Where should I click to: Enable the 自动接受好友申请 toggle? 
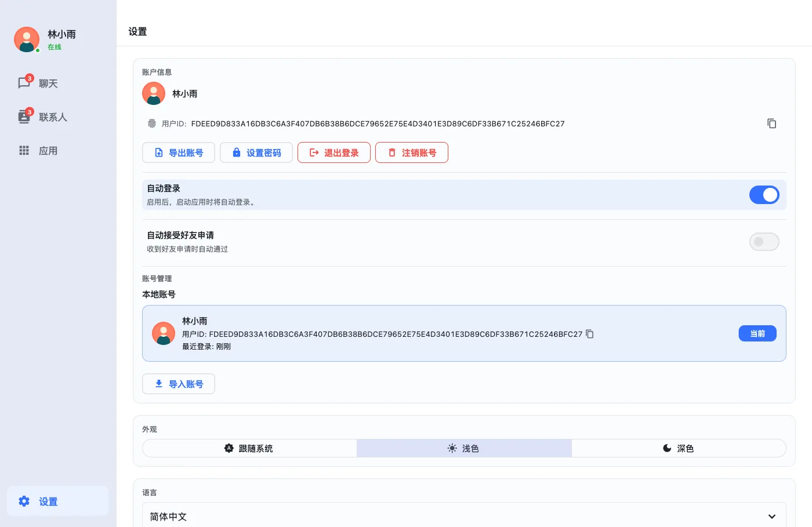pyautogui.click(x=764, y=242)
